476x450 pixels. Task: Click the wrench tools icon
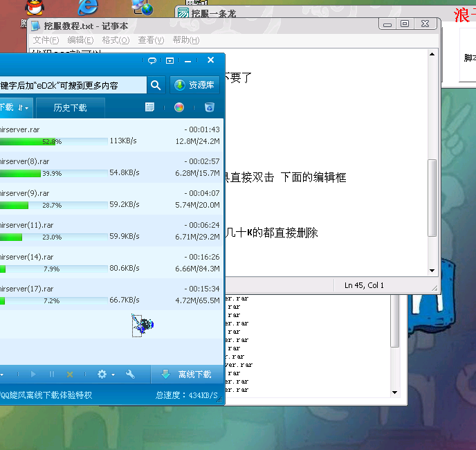(130, 375)
